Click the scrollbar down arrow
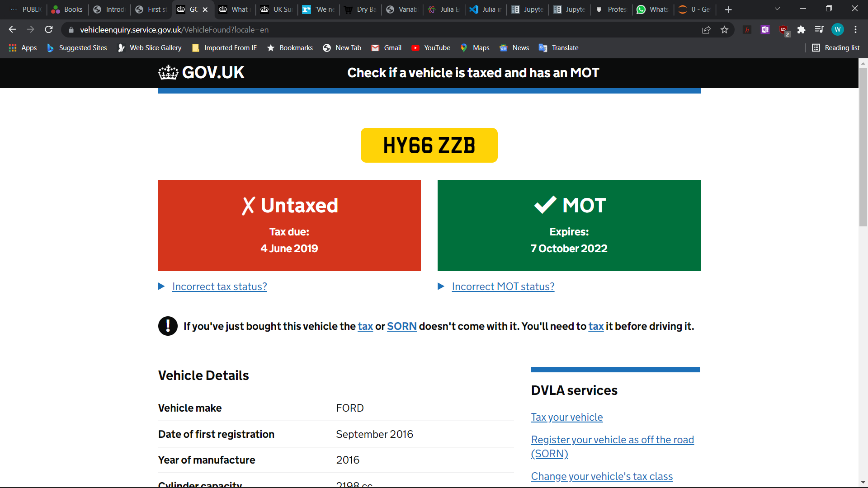The image size is (868, 488). 863,483
